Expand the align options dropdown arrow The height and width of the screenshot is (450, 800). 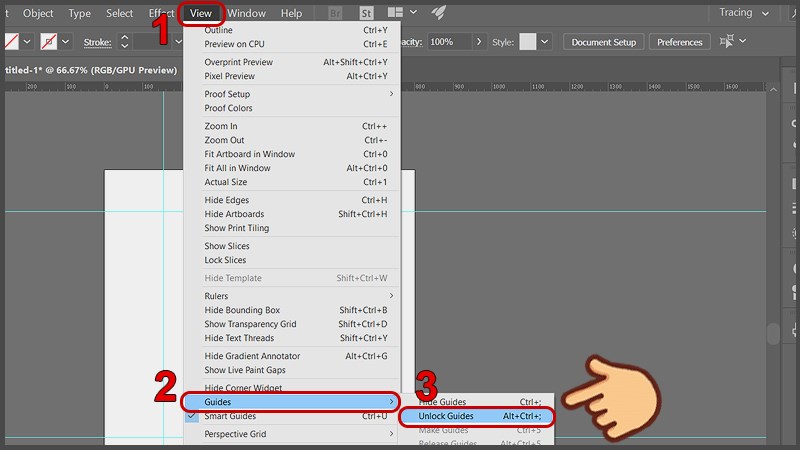743,41
